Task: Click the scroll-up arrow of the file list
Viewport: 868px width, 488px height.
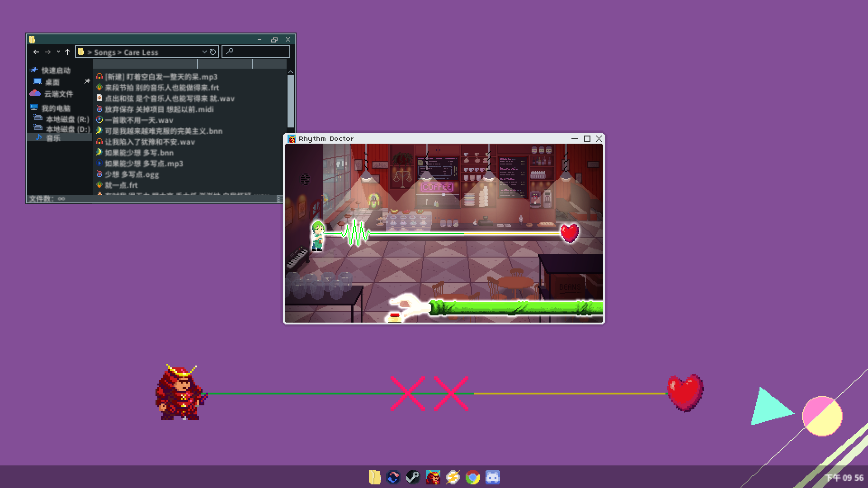Action: tap(291, 72)
